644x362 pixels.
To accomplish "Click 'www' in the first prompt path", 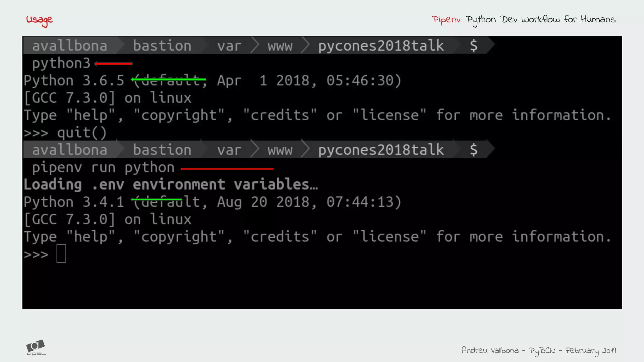I will [x=280, y=46].
